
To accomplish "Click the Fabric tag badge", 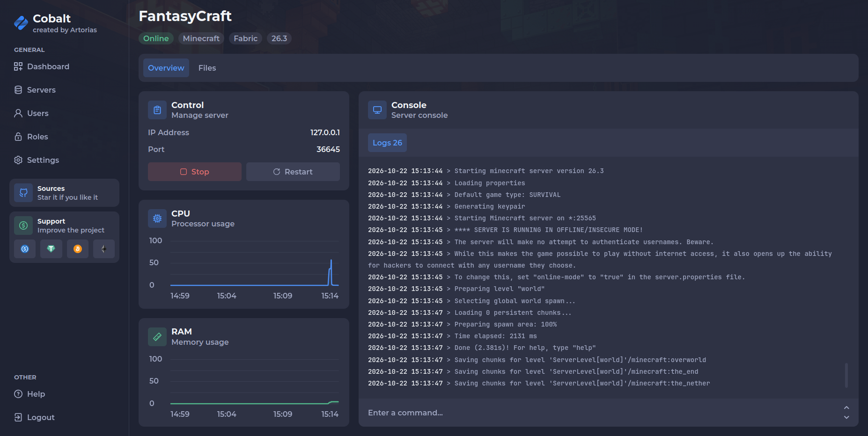I will pos(246,38).
